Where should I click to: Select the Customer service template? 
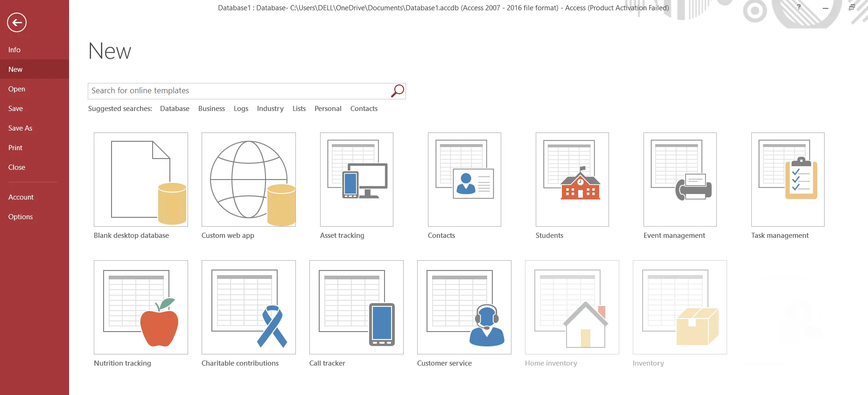click(464, 307)
